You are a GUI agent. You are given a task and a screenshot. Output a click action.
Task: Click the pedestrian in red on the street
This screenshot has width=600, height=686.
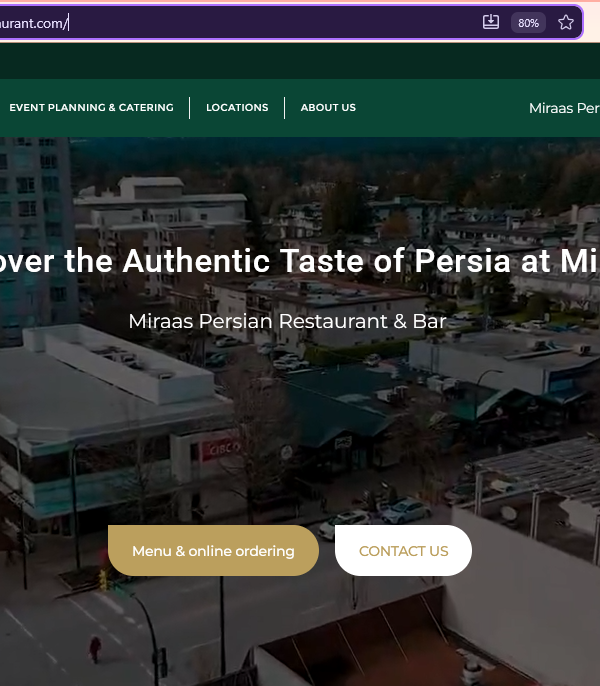[x=95, y=650]
